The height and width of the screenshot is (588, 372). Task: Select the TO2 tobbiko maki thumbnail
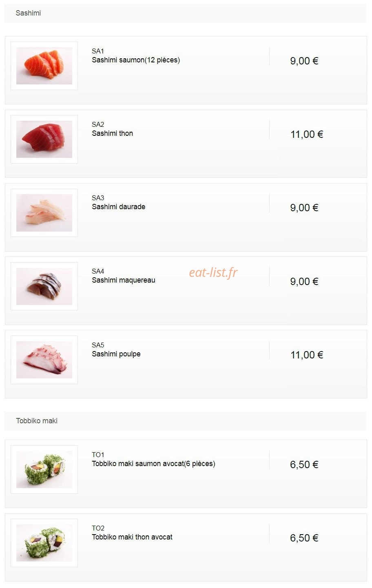pos(44,543)
